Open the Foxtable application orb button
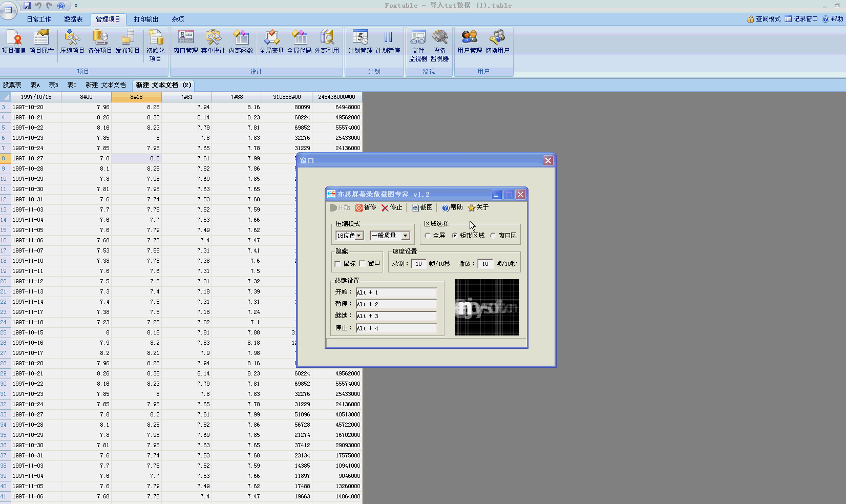The image size is (846, 504). [8, 10]
